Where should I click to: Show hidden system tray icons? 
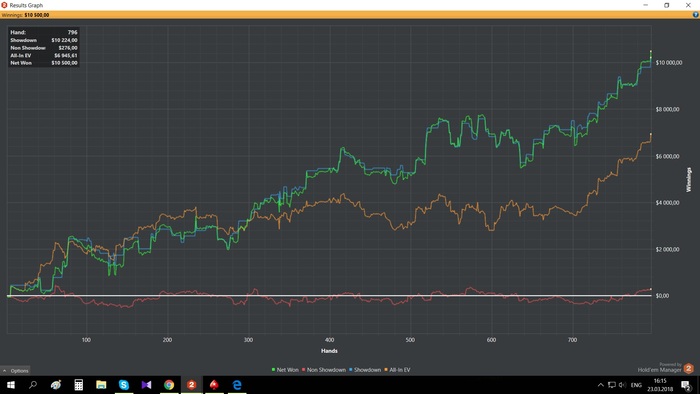(600, 385)
